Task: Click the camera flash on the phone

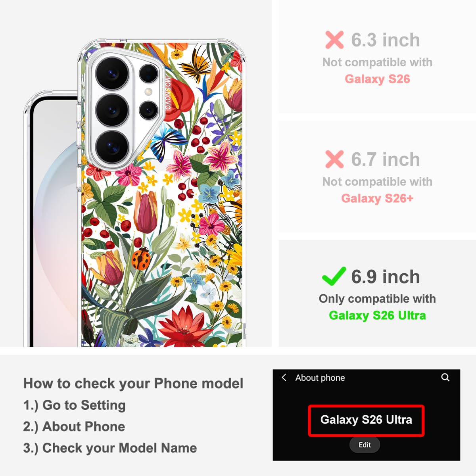Action: point(149,92)
